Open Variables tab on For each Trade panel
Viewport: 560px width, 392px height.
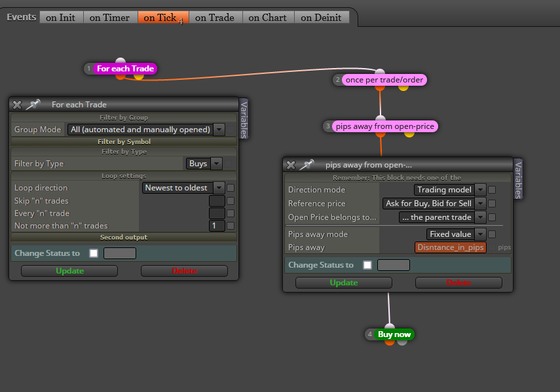[244, 118]
